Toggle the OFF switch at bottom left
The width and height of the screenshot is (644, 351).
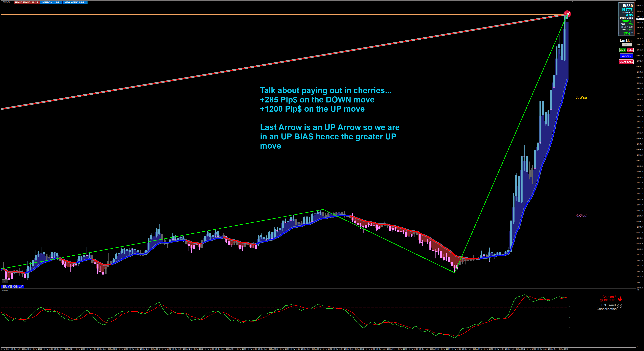tap(5, 282)
